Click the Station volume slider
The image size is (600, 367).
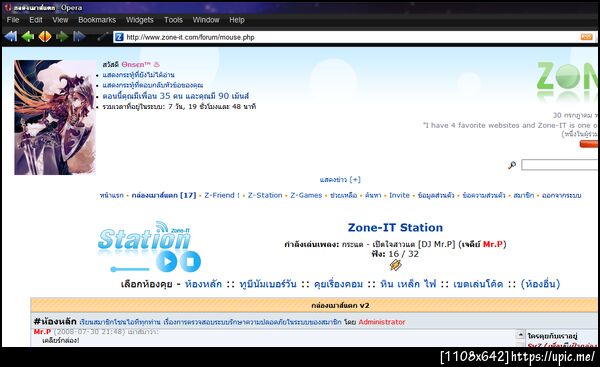(130, 269)
